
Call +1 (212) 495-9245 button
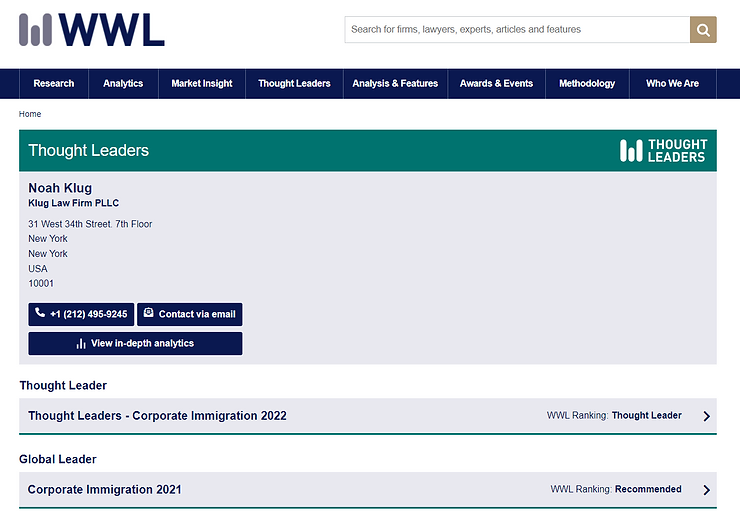coord(81,314)
